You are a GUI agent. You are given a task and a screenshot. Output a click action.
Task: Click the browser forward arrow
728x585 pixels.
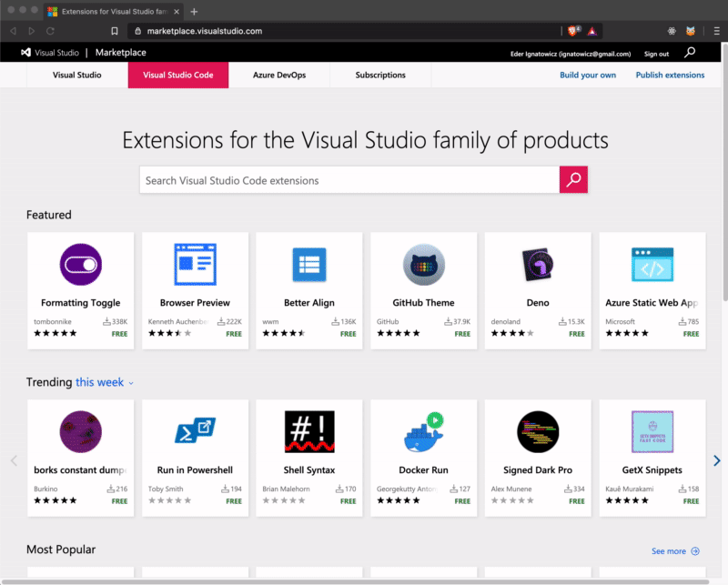[32, 31]
